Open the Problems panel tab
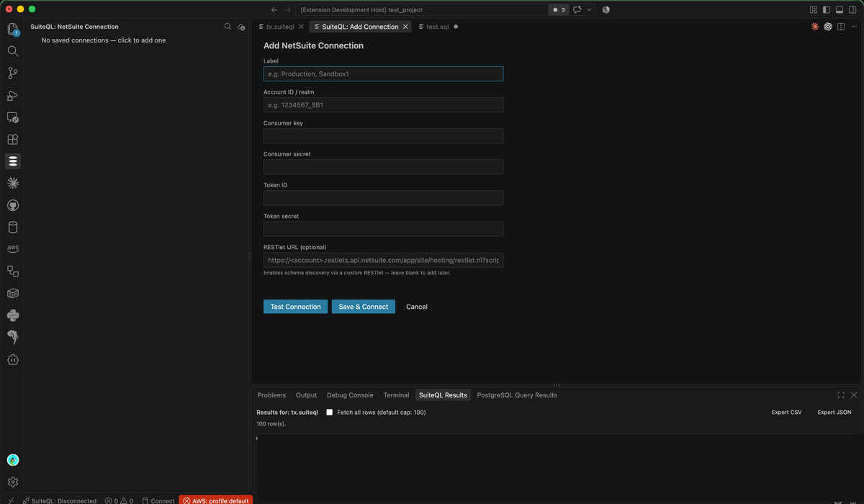Viewport: 864px width, 504px height. (271, 395)
